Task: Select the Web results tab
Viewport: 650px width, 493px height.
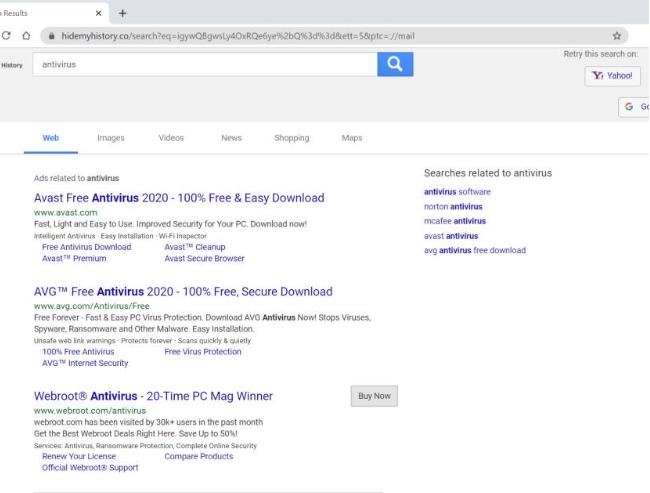Action: coord(51,138)
